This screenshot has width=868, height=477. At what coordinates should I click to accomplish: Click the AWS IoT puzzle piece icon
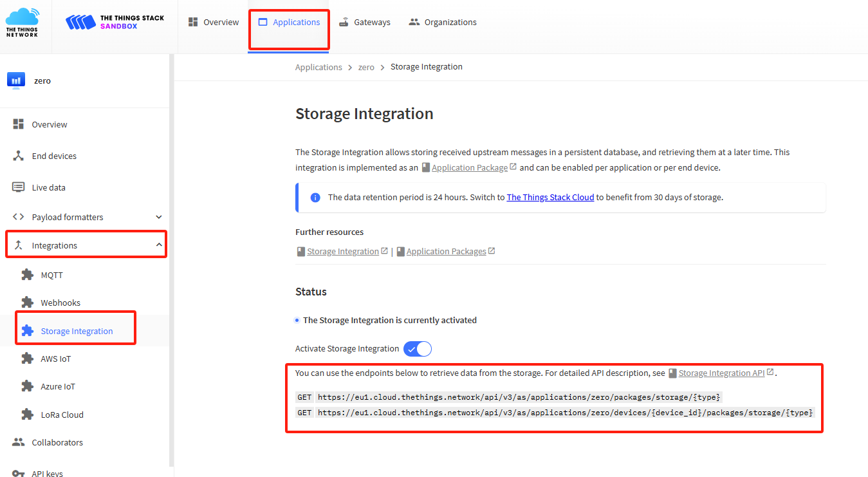coord(27,359)
